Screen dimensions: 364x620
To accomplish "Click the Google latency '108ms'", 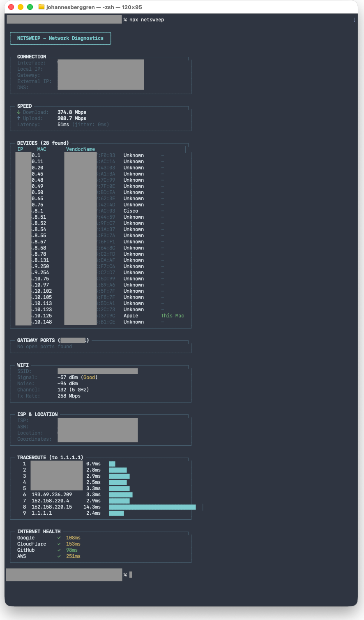I will (74, 538).
